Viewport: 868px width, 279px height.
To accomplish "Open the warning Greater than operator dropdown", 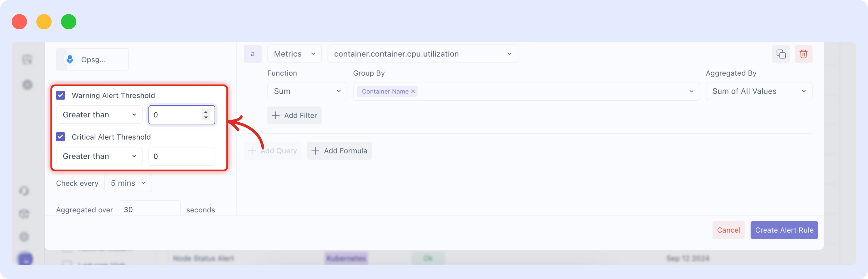I will point(99,115).
